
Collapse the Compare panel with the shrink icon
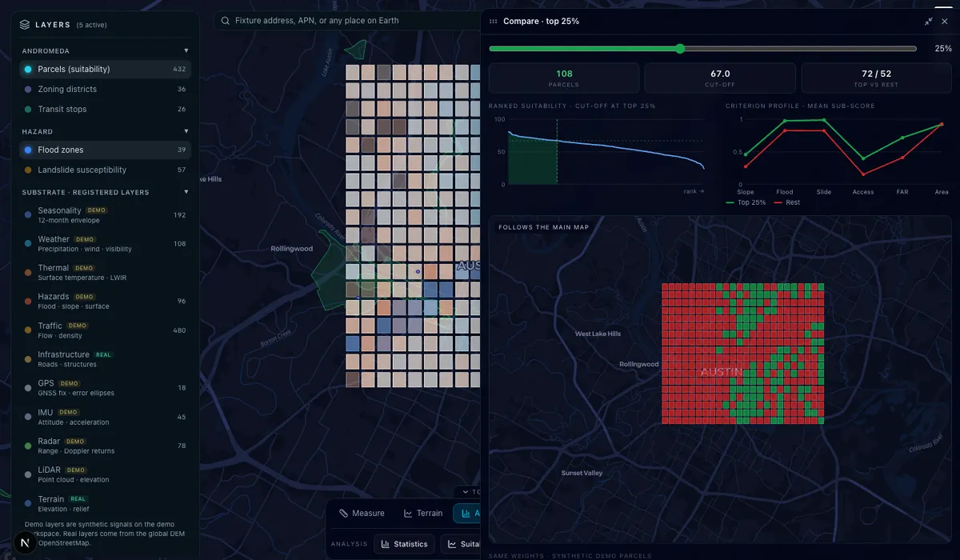(929, 22)
